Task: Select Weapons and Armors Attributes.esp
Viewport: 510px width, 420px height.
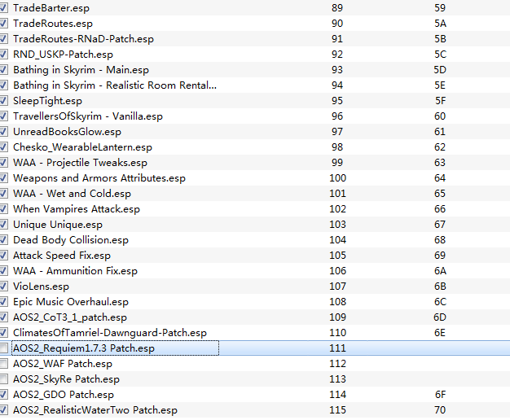Action: [99, 177]
